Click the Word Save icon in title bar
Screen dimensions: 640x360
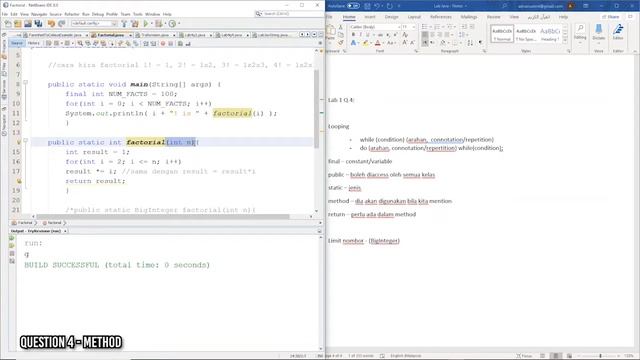(367, 6)
